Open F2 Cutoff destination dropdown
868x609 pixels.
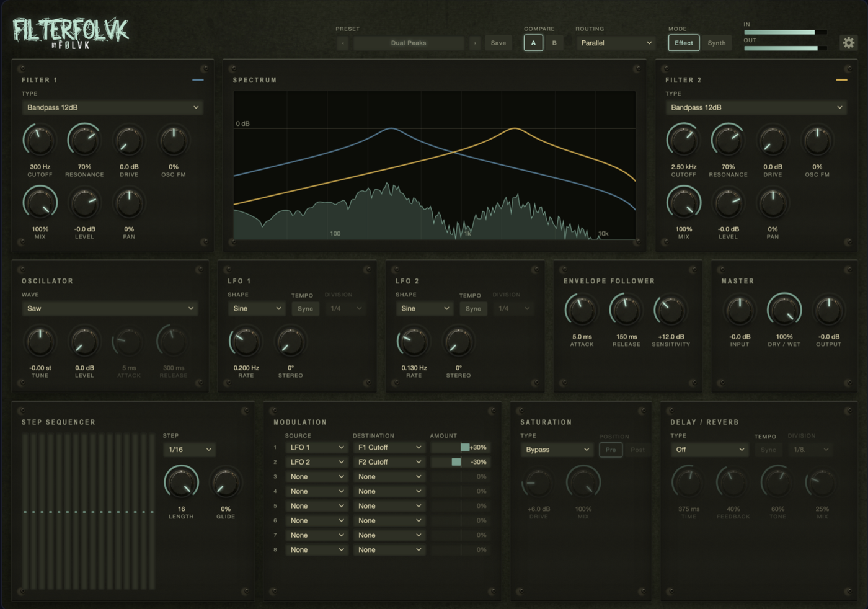[389, 462]
